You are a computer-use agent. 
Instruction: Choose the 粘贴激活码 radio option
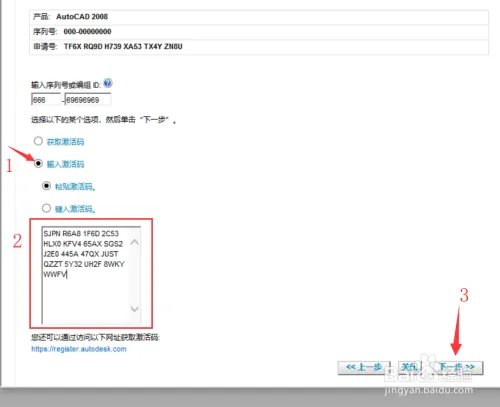[46, 186]
